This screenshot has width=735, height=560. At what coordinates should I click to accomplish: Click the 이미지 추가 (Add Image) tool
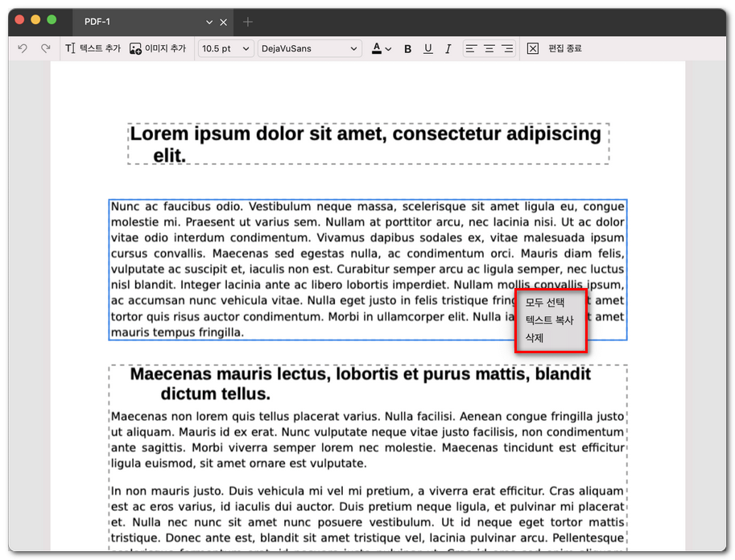point(158,49)
